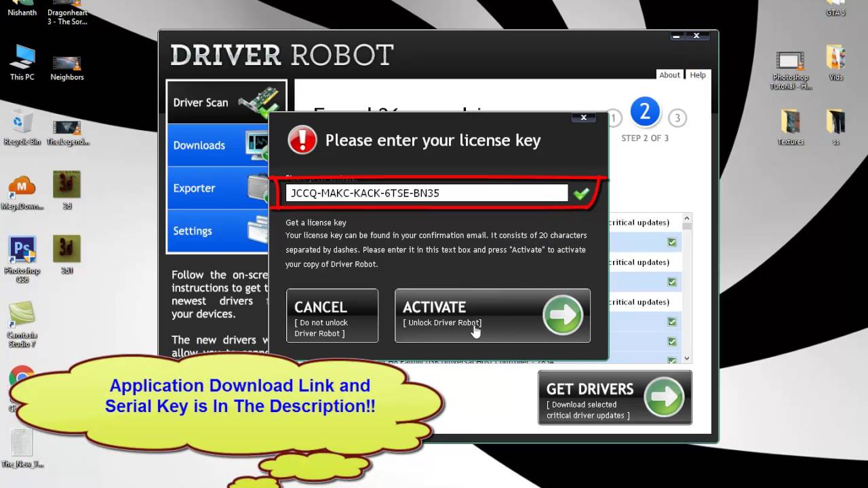Uncheck the topmost driver checkbox in list

tap(672, 242)
